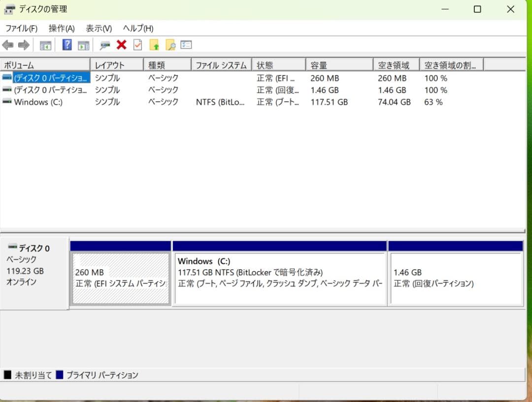Click the ディスク 0 disk label panel

[34, 273]
